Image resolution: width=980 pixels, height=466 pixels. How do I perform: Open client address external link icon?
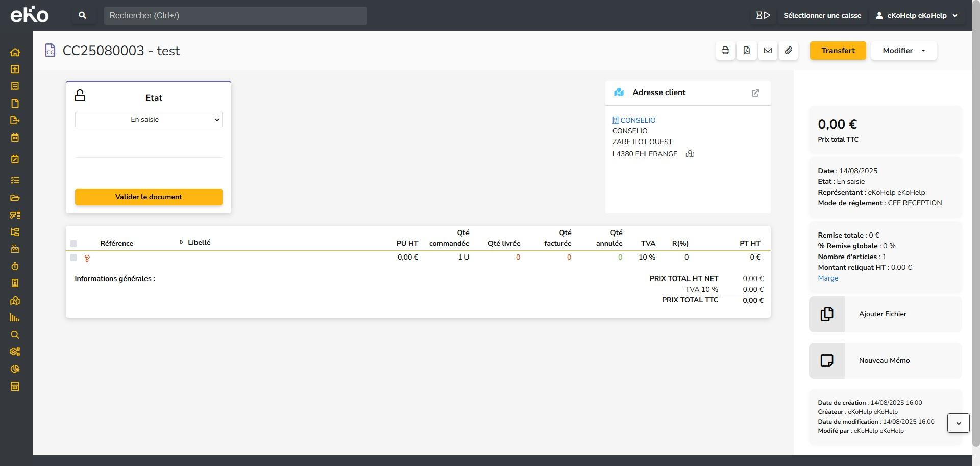pyautogui.click(x=755, y=93)
